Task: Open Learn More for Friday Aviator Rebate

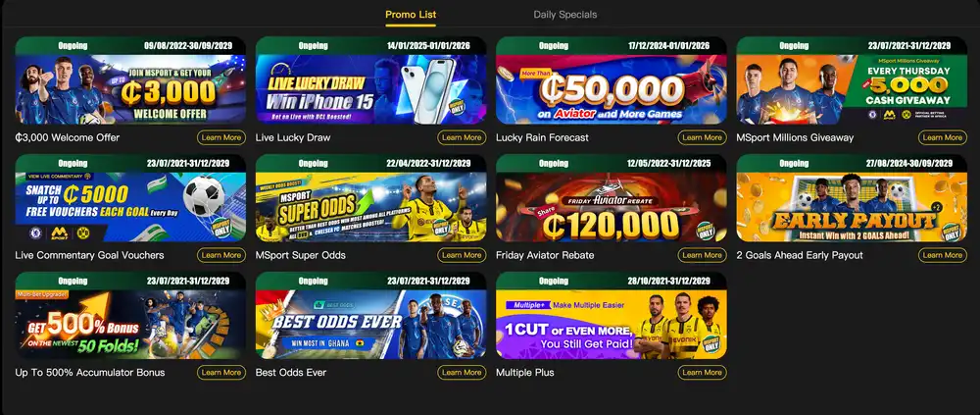Action: 702,255
